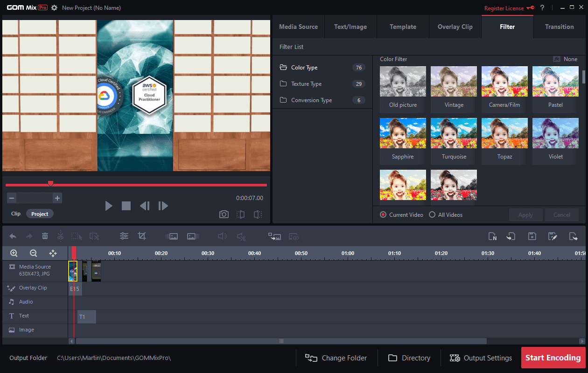Click the fit timeline arrows icon
The image size is (588, 373).
pos(53,253)
